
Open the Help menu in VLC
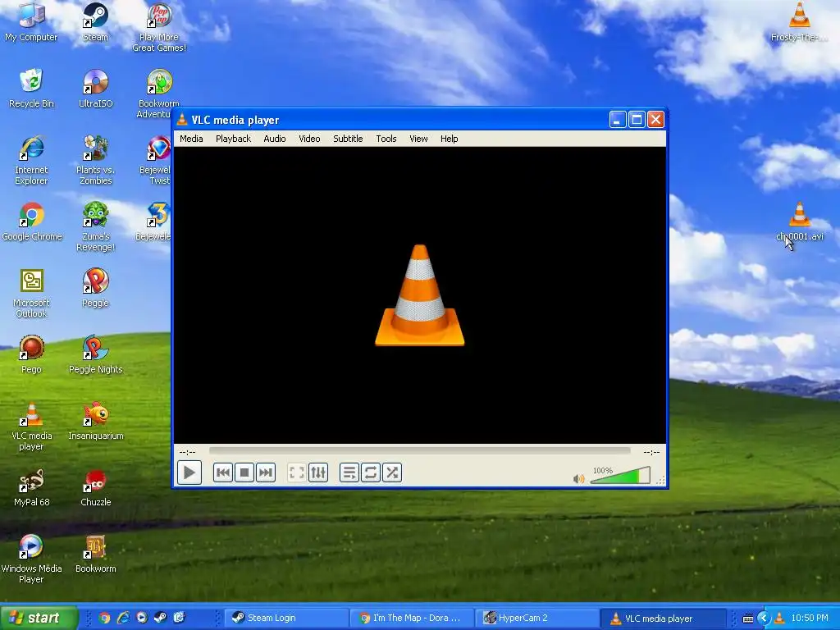point(449,139)
